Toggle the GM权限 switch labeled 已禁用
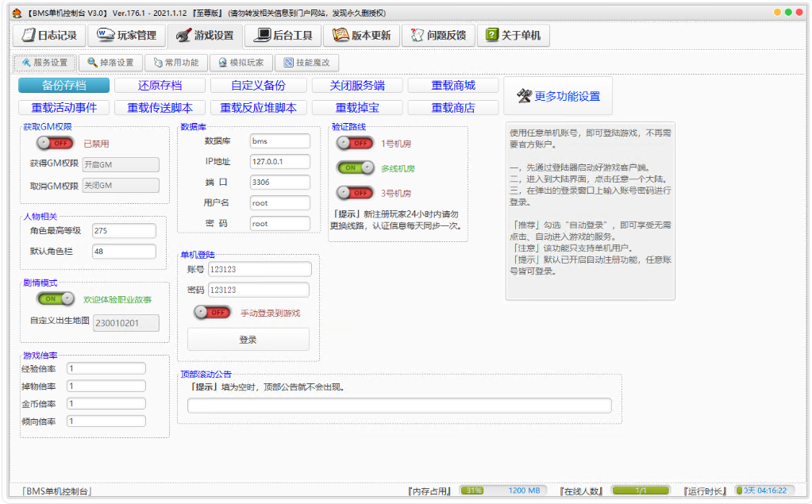Screen dimensions: 812x504 [55, 143]
